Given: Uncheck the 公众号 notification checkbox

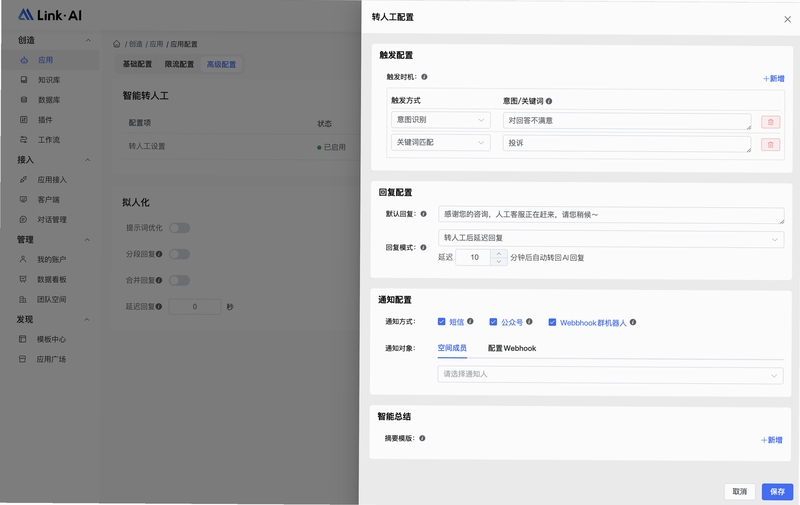Looking at the screenshot, I should point(493,322).
